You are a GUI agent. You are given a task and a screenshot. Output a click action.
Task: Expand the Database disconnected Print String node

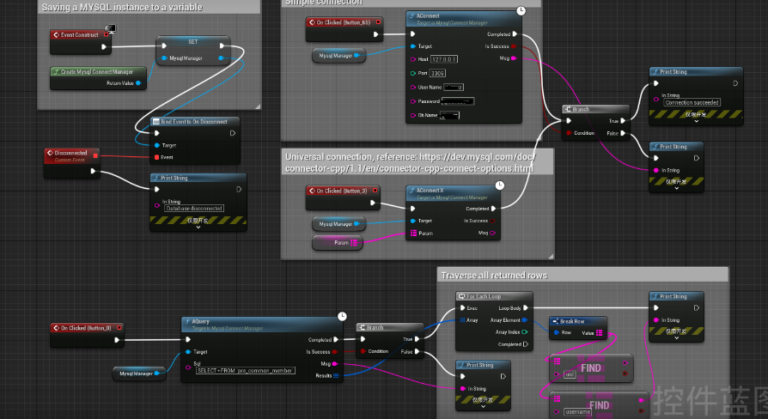(x=198, y=227)
